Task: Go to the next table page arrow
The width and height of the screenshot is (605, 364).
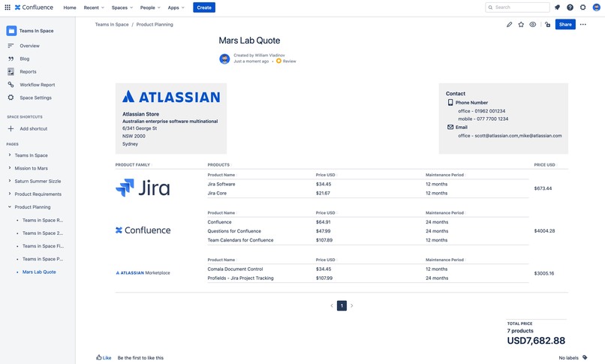Action: [352, 305]
